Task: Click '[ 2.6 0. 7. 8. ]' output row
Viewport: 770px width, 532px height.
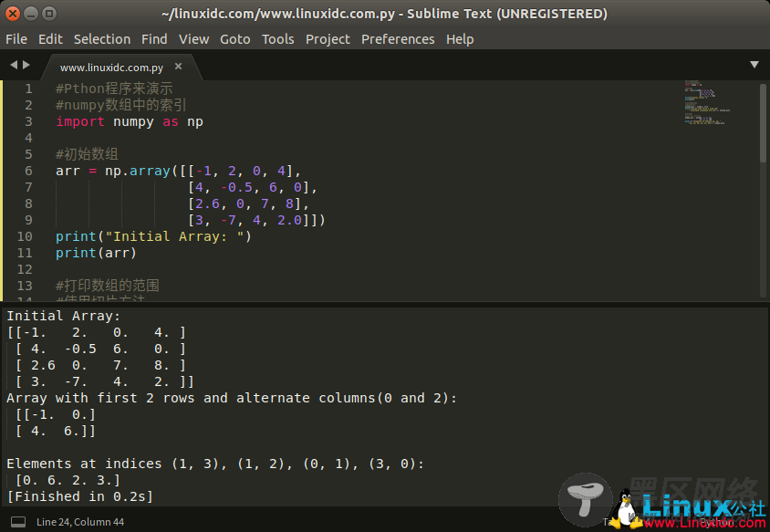Action: click(100, 365)
